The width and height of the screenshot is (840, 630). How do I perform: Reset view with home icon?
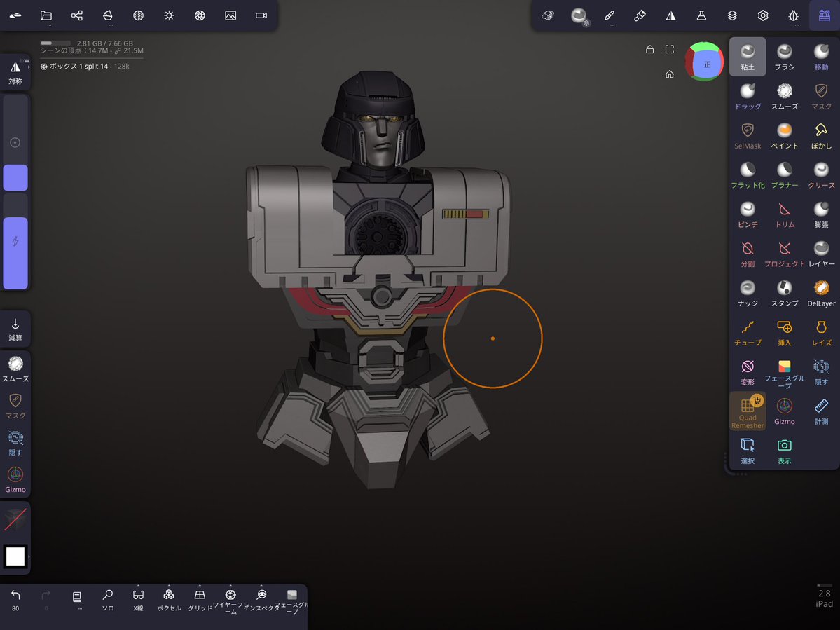click(x=670, y=74)
